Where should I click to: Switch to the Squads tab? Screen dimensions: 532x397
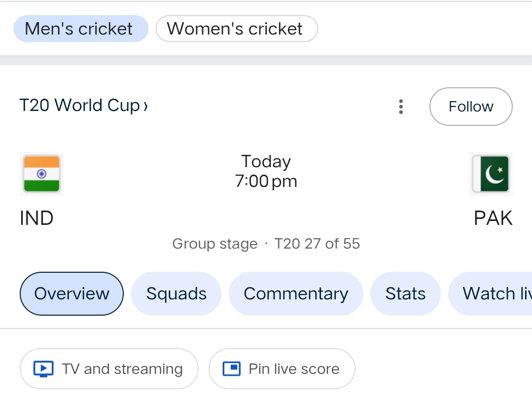pyautogui.click(x=176, y=293)
